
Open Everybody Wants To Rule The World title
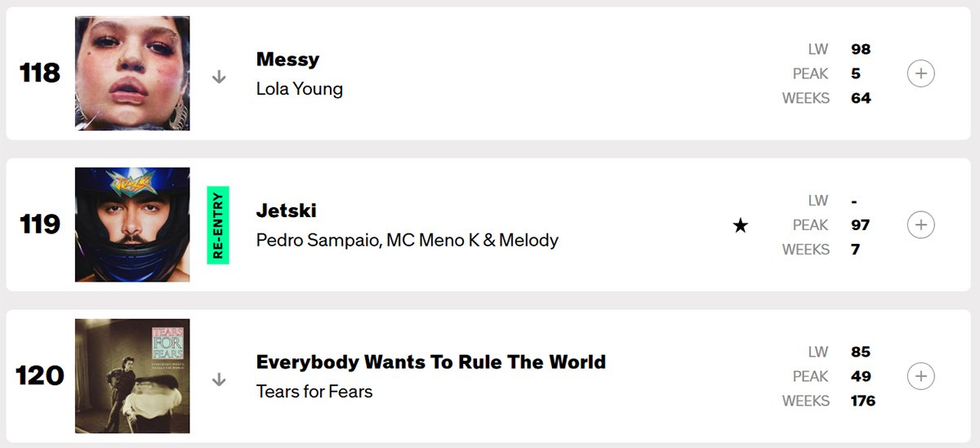pyautogui.click(x=430, y=362)
